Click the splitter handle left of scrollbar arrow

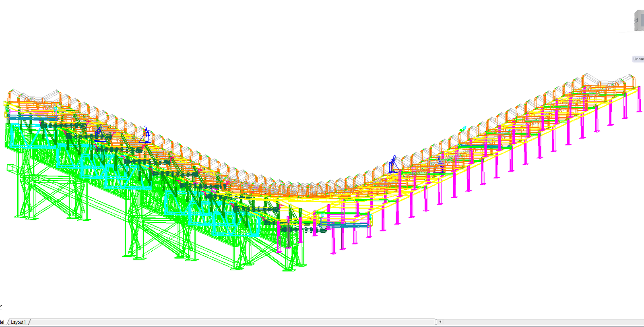pos(436,322)
